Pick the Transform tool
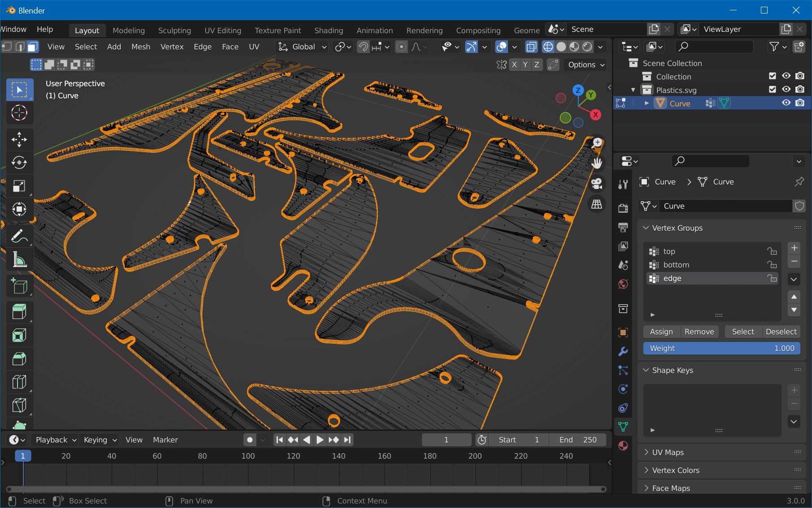The width and height of the screenshot is (812, 508). pos(19,209)
